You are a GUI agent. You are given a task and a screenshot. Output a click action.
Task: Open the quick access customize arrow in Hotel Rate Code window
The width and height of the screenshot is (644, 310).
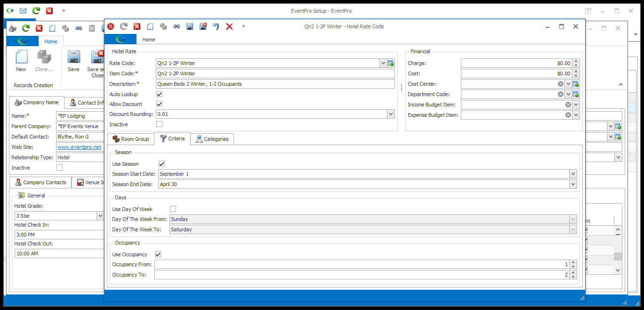pos(243,27)
